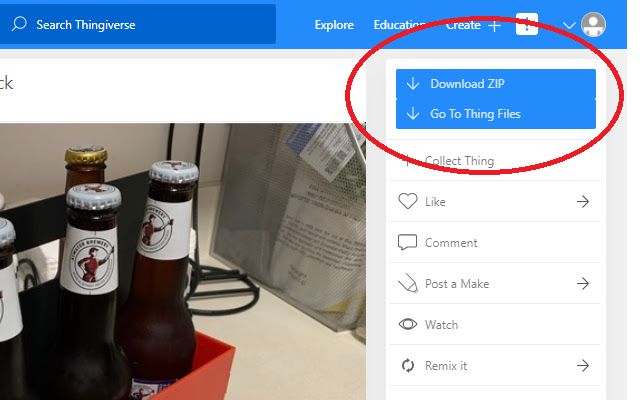
Task: Click the Remix it circular arrows icon
Action: (x=407, y=366)
